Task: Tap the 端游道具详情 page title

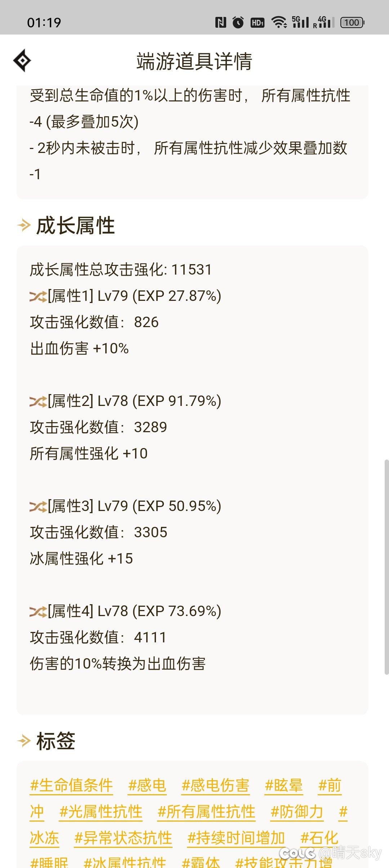Action: tap(194, 61)
